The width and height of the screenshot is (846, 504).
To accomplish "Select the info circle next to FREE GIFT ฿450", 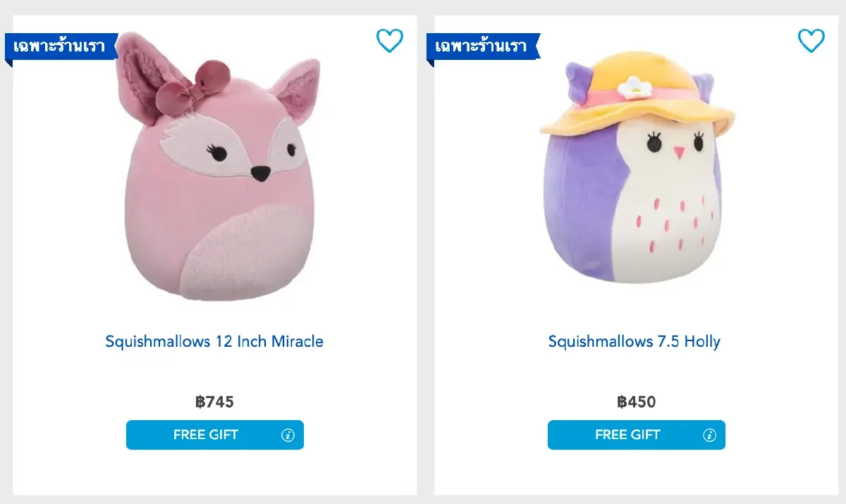I will coord(709,435).
